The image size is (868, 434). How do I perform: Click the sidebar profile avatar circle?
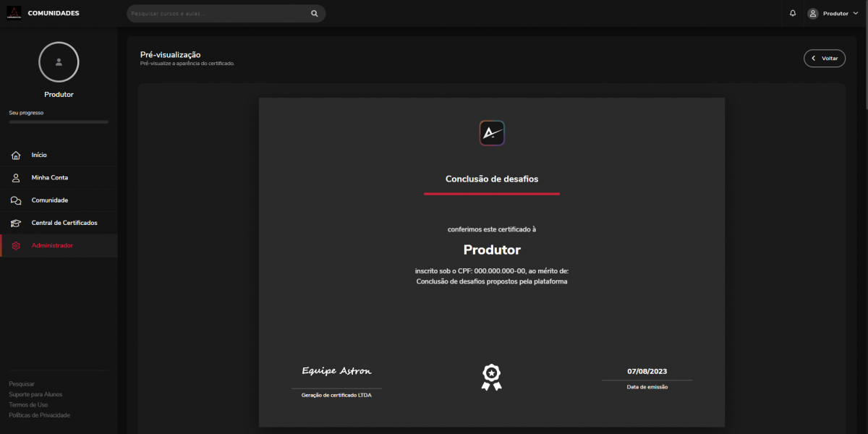click(59, 62)
